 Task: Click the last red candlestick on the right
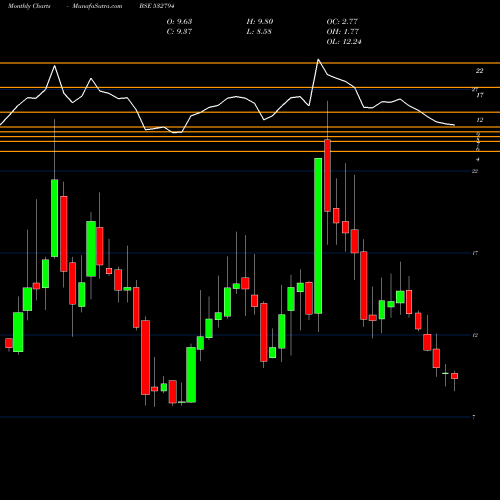point(454,376)
